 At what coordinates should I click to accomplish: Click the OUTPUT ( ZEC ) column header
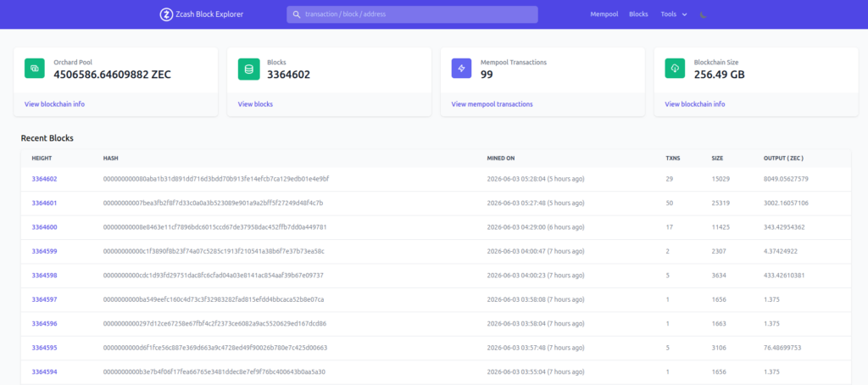pyautogui.click(x=783, y=159)
